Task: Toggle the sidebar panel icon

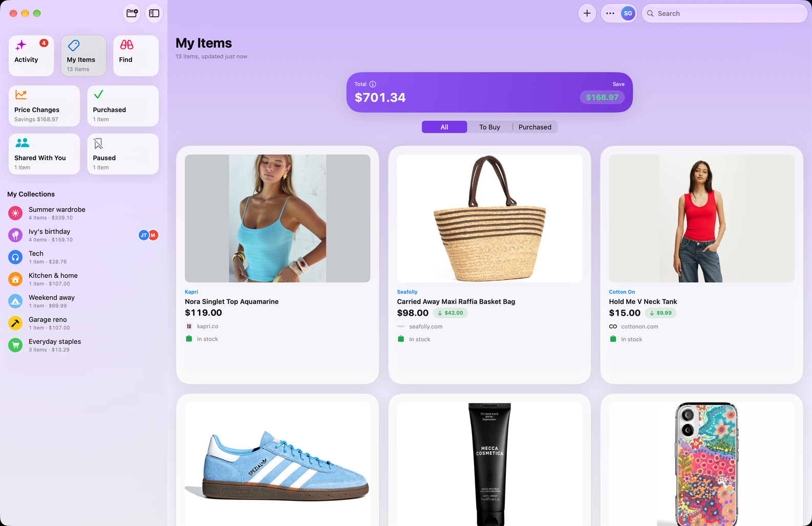Action: (154, 13)
